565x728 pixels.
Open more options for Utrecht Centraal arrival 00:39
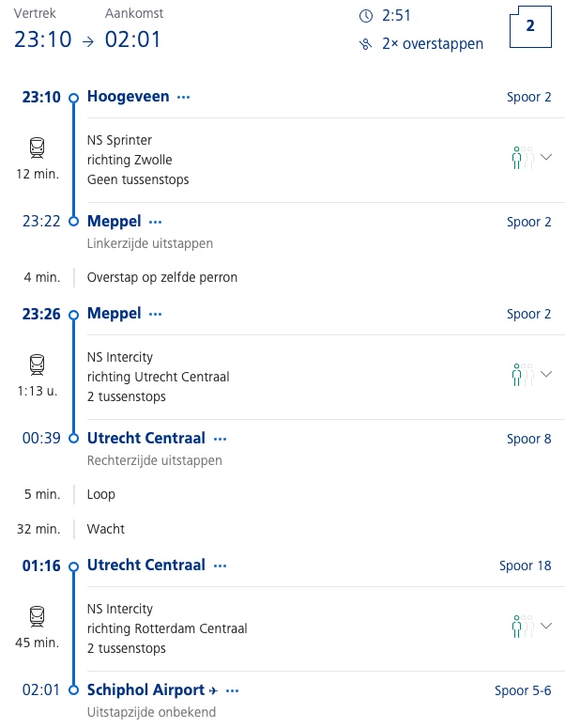(x=221, y=439)
